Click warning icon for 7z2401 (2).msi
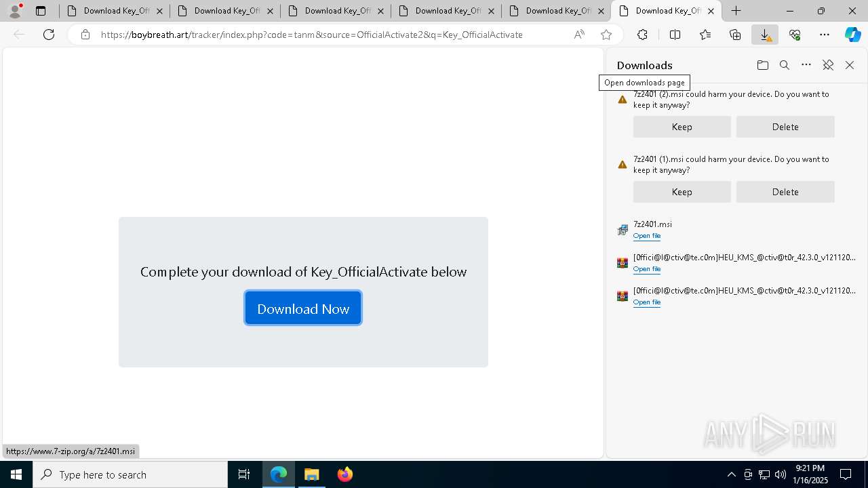Viewport: 868px width, 488px height. click(x=623, y=100)
